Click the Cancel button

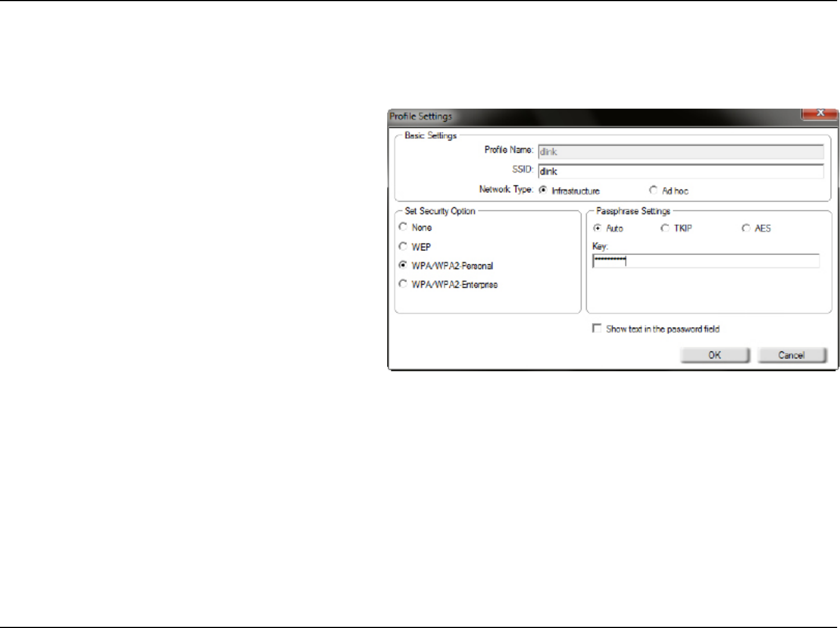pyautogui.click(x=792, y=355)
